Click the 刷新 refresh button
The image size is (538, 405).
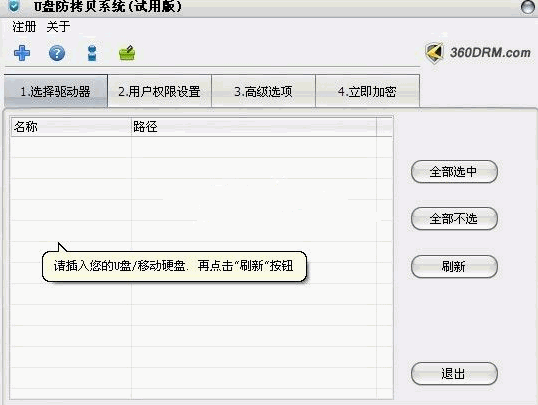pyautogui.click(x=454, y=266)
